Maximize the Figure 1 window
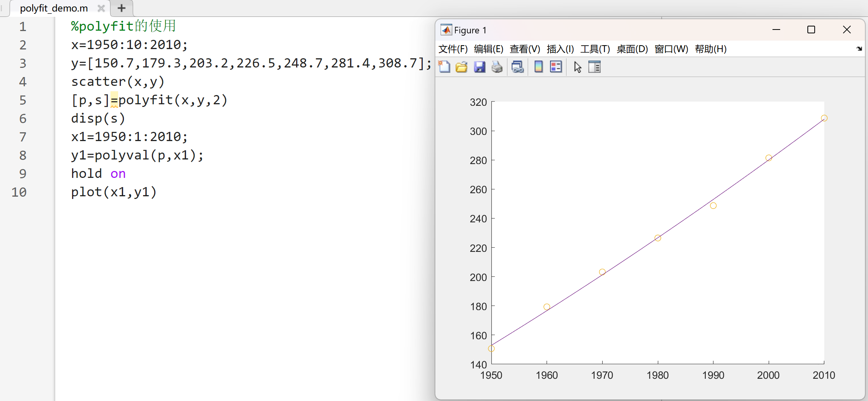This screenshot has width=868, height=401. (811, 30)
